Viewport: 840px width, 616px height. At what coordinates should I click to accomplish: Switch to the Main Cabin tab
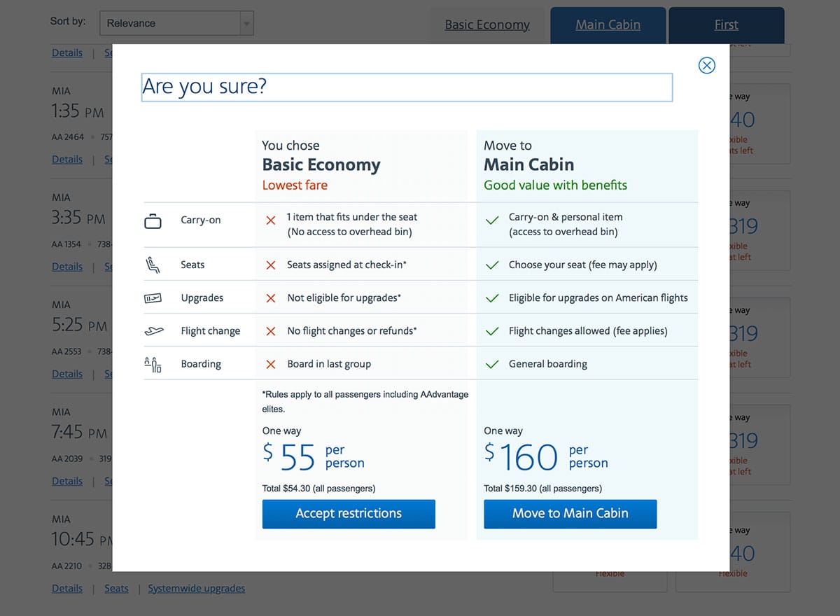pyautogui.click(x=608, y=24)
